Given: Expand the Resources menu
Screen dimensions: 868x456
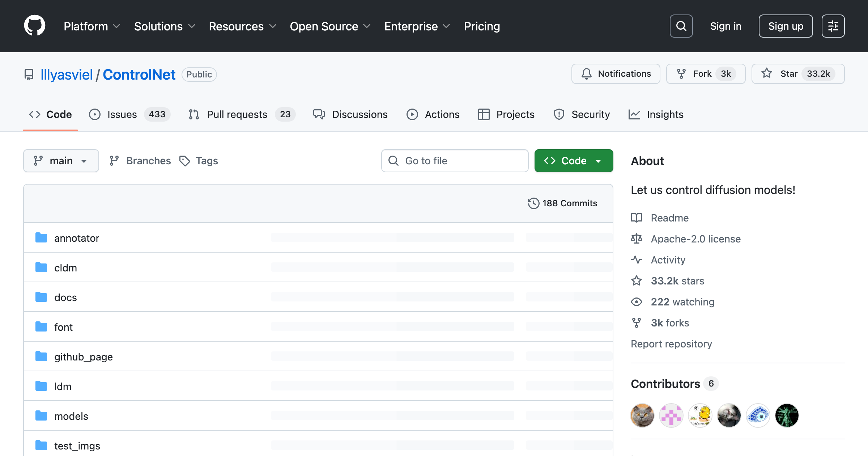Looking at the screenshot, I should pos(242,26).
